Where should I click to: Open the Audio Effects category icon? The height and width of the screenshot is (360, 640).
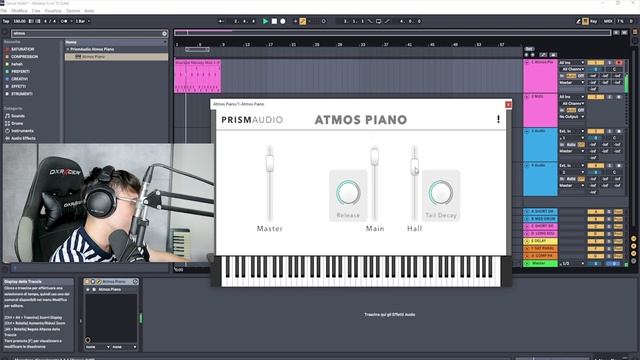click(7, 138)
